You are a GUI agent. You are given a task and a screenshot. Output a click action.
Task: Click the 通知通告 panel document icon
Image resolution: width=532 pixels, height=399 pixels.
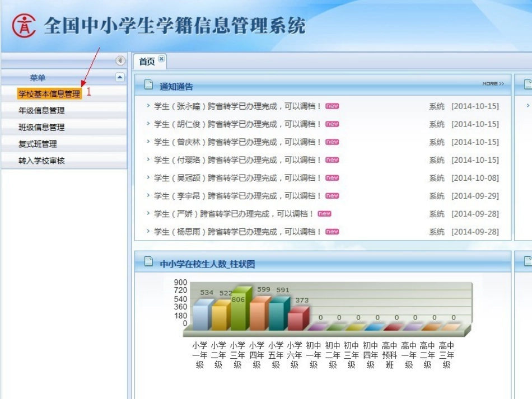pyautogui.click(x=148, y=85)
